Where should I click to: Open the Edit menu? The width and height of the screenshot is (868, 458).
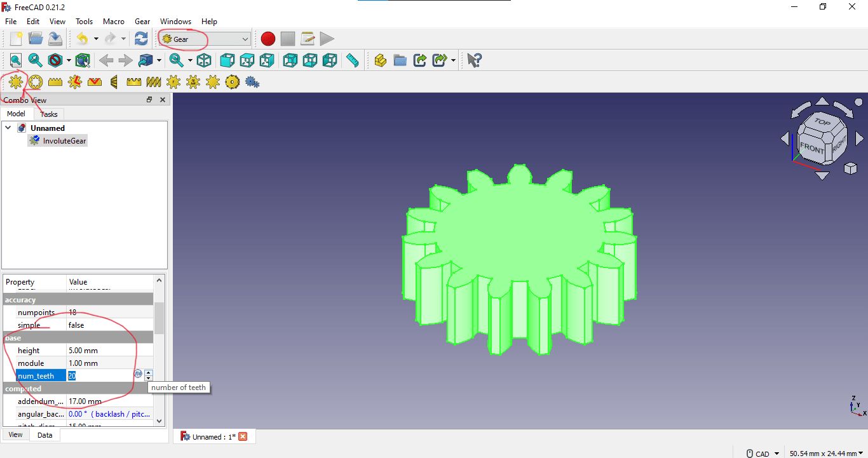coord(33,22)
